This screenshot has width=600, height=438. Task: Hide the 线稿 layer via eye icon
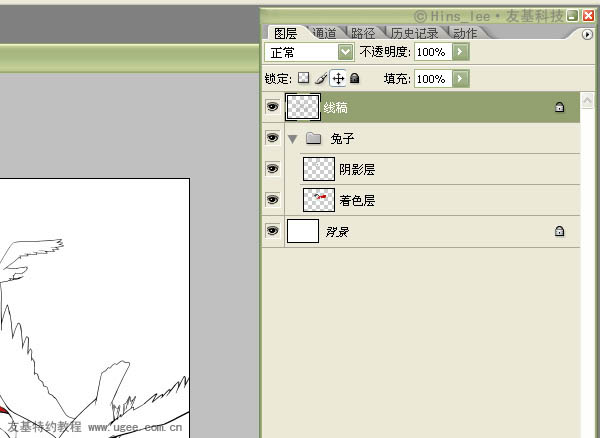tap(272, 107)
